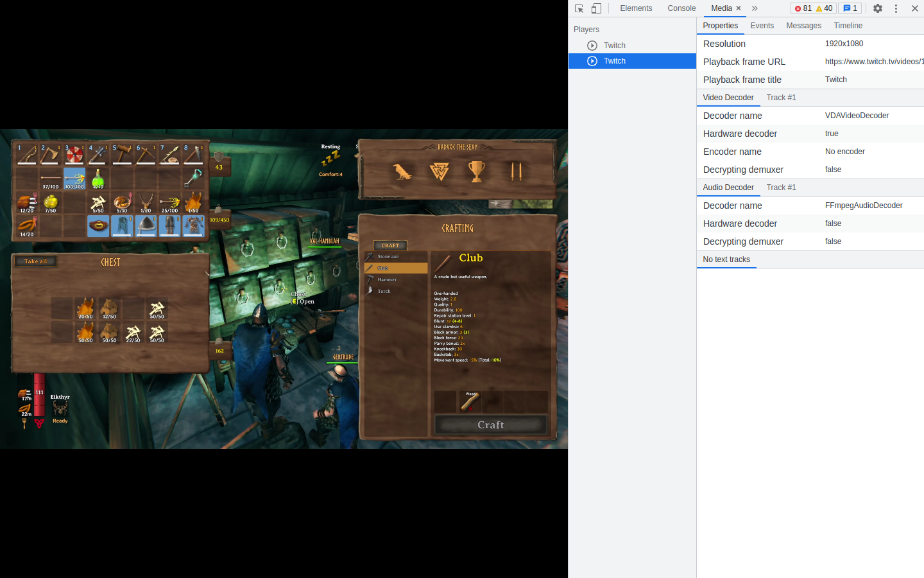924x578 pixels.
Task: Select the axe in hotbar slot 2
Action: [50, 154]
